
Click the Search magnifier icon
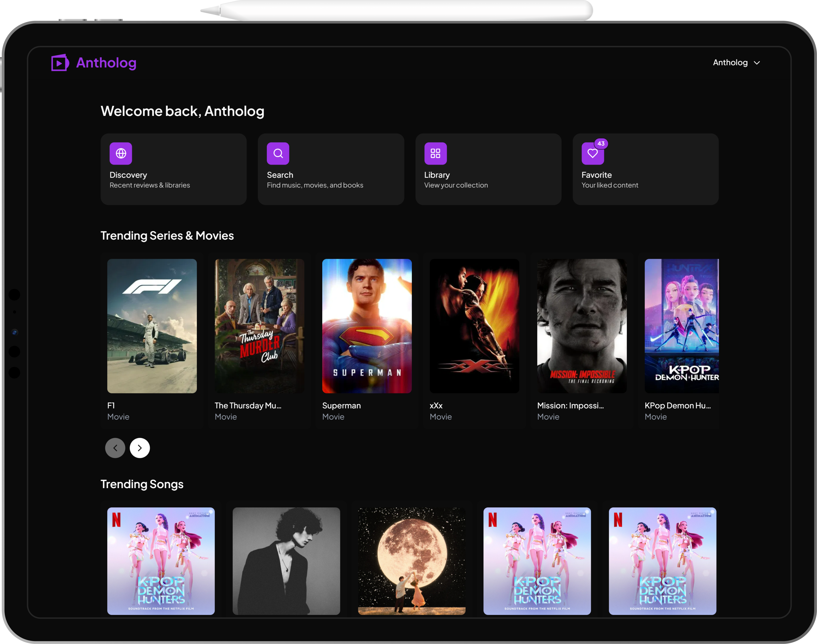coord(278,154)
